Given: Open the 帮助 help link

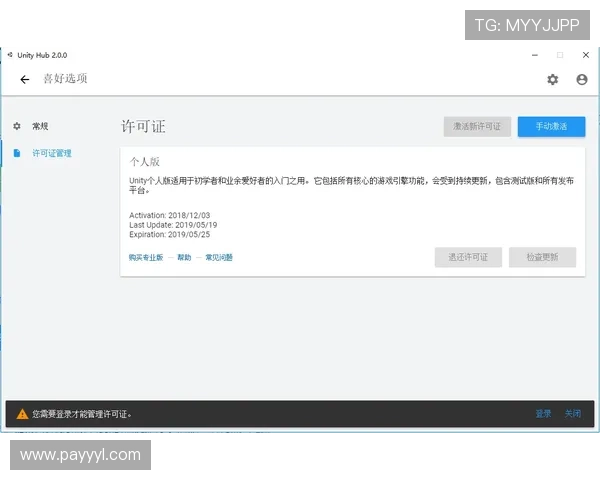Looking at the screenshot, I should (x=184, y=257).
